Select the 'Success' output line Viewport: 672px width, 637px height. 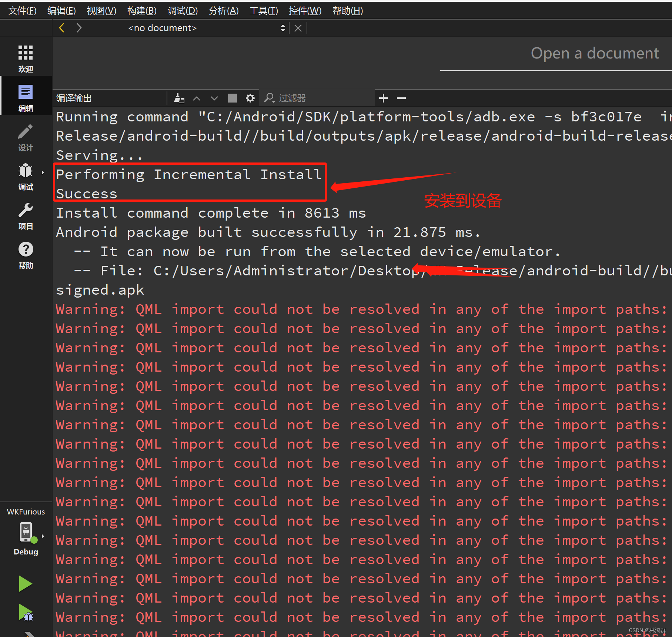tap(86, 194)
